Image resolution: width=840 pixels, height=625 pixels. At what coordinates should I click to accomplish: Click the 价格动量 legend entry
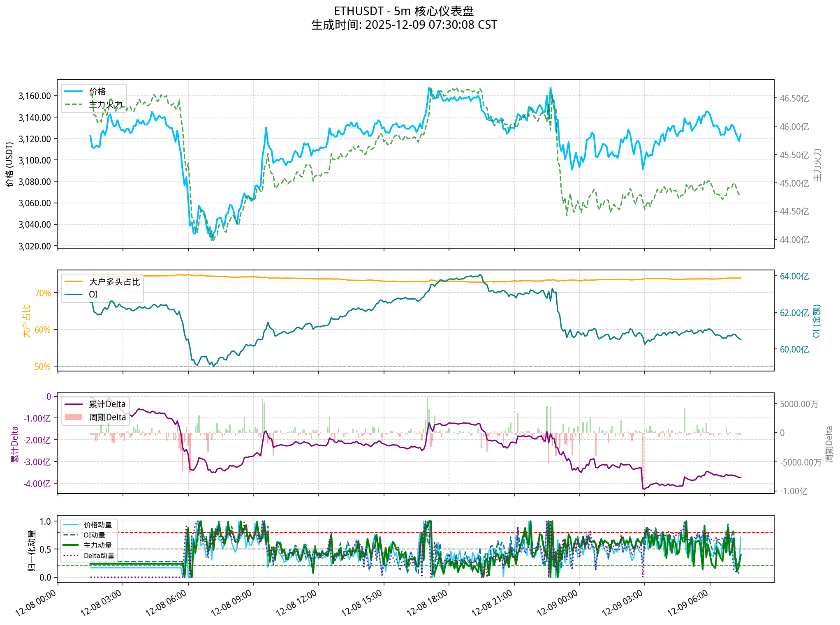pos(97,525)
